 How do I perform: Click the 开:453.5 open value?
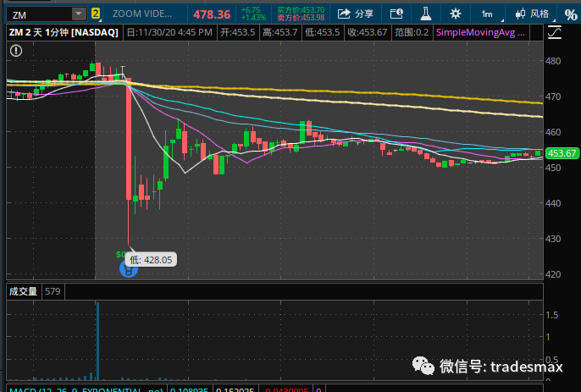click(x=238, y=33)
